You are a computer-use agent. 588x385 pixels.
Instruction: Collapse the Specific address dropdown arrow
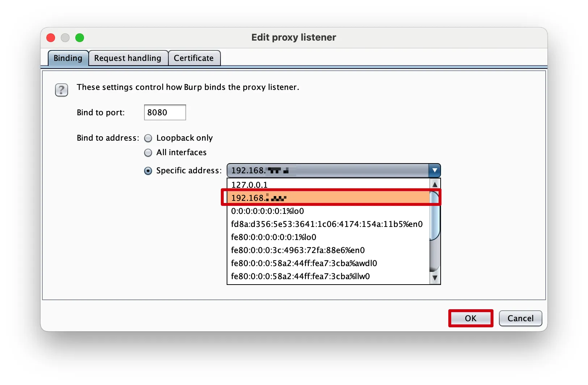[x=434, y=170]
